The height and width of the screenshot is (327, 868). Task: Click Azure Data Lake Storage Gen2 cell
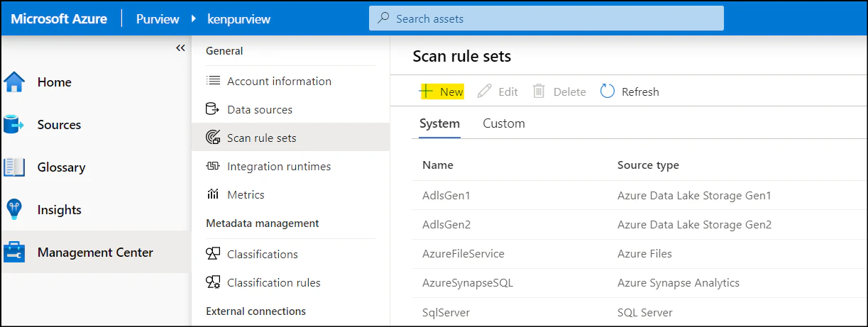coord(695,224)
